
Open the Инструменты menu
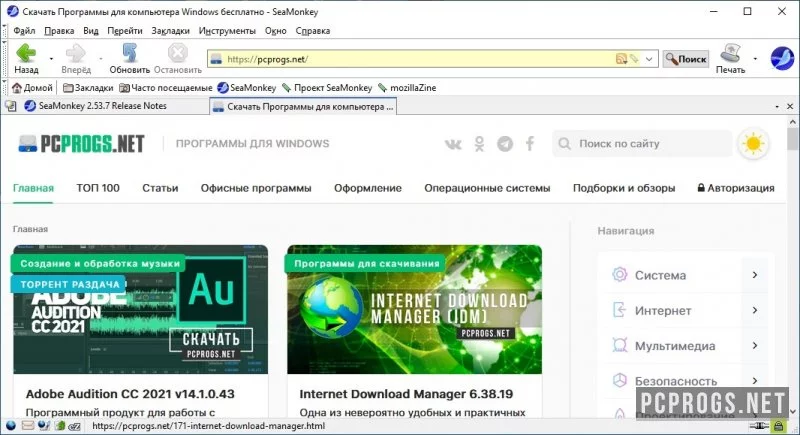227,31
